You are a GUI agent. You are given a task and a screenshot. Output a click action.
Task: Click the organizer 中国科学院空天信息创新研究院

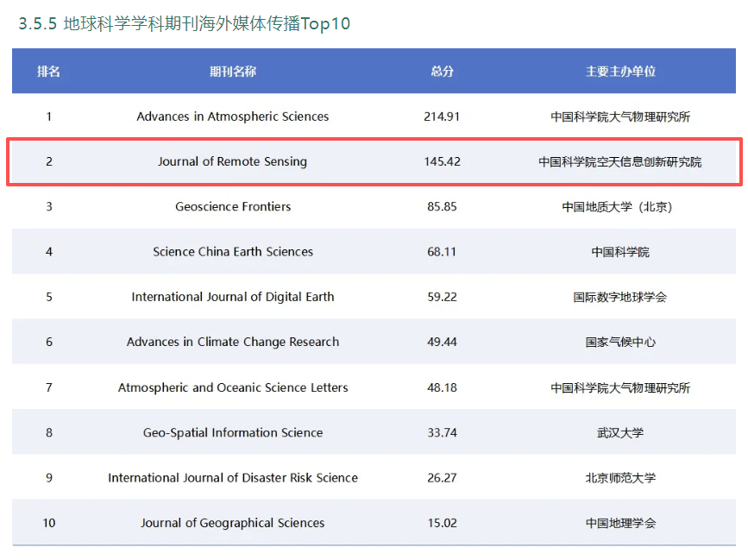[620, 161]
